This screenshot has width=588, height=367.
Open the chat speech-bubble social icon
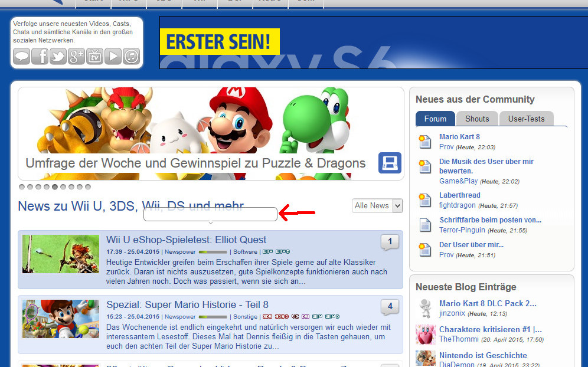22,56
